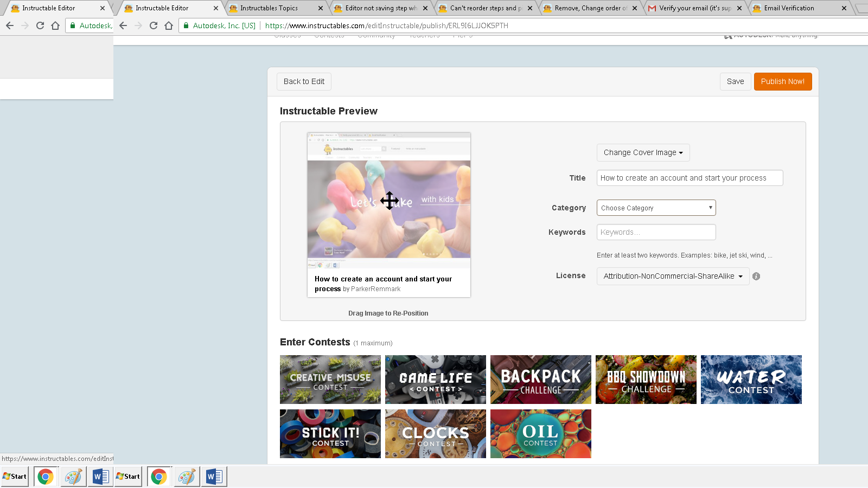Click the second Start button
This screenshot has height=488, width=868.
128,477
